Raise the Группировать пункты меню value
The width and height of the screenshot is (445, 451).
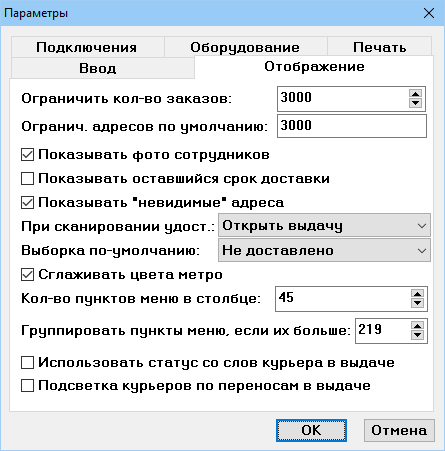click(x=417, y=326)
